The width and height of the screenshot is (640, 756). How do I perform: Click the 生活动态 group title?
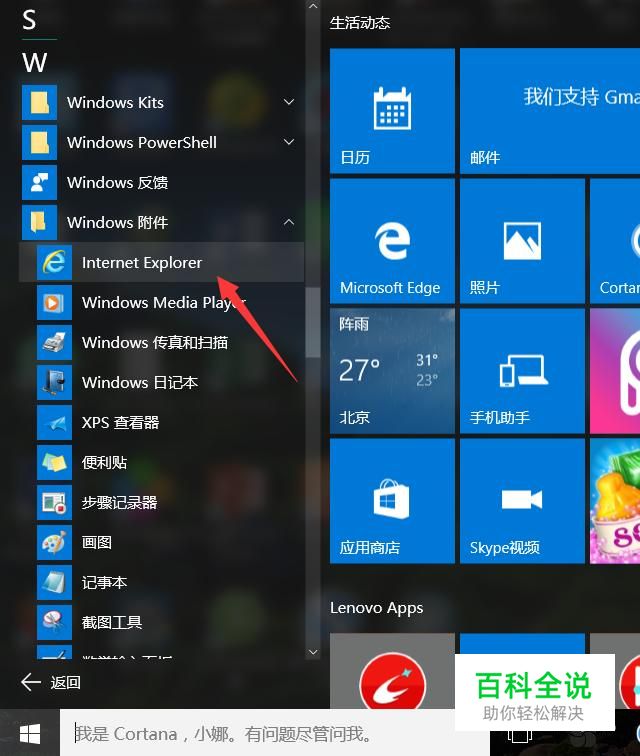(x=360, y=23)
